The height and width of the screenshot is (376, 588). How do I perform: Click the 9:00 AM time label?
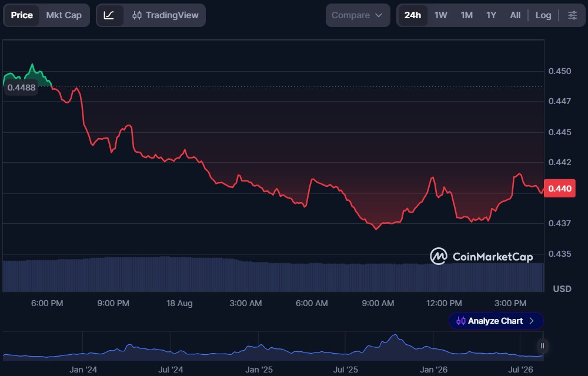(x=378, y=303)
